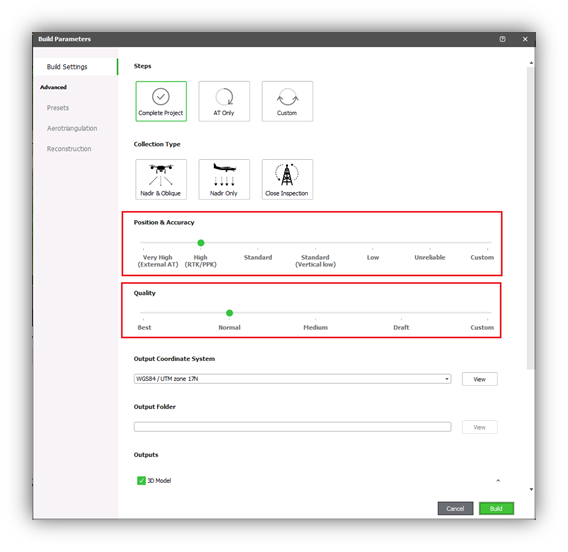Click the Output Folder path field
568x552 pixels.
(x=292, y=427)
